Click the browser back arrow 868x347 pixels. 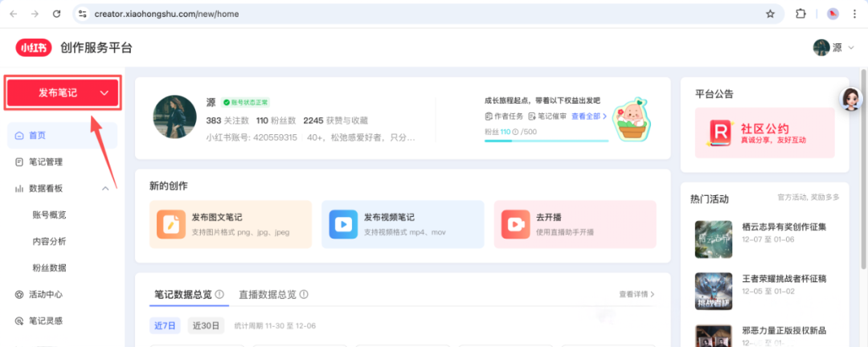[14, 14]
